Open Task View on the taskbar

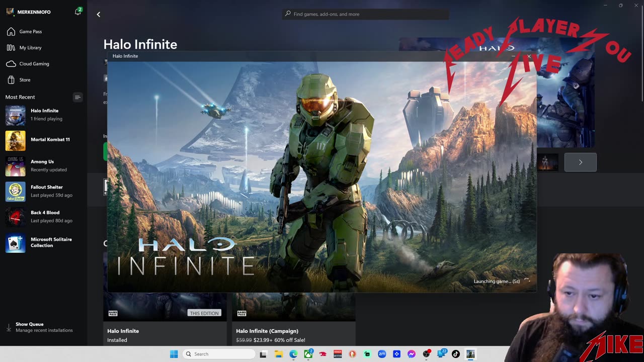(x=263, y=354)
